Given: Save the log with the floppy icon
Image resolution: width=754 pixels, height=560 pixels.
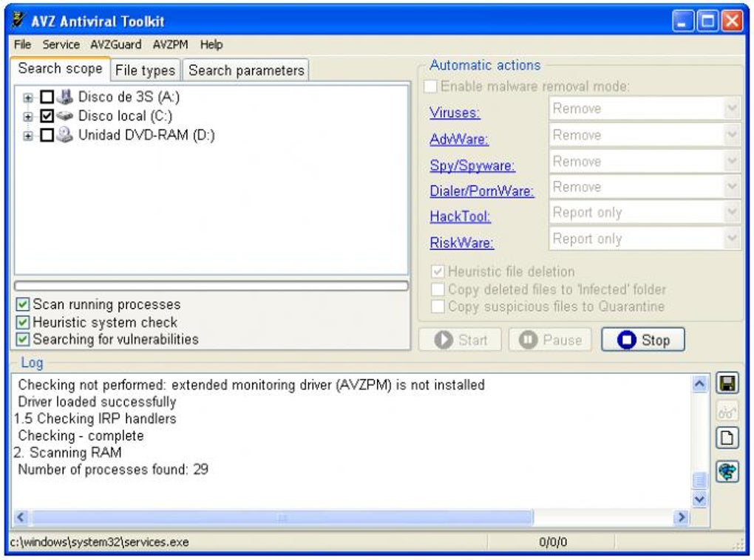Looking at the screenshot, I should (x=727, y=383).
